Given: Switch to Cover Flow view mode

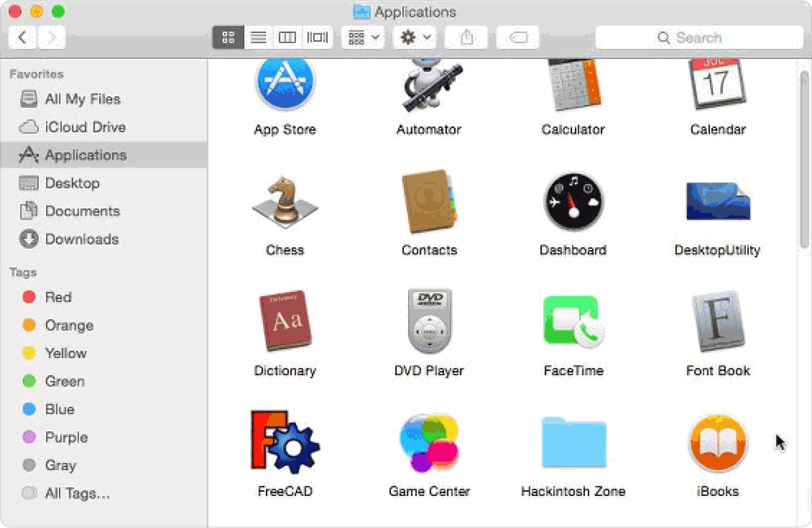Looking at the screenshot, I should [x=317, y=37].
